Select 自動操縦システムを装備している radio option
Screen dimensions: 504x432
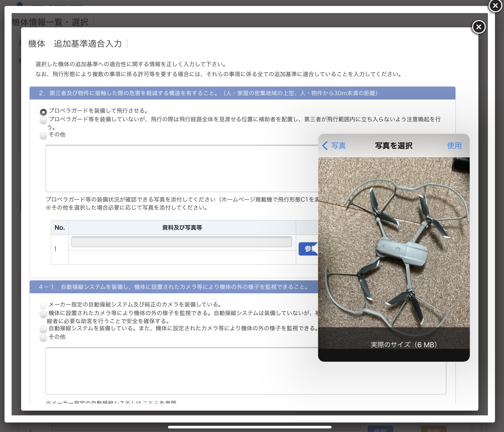[43, 329]
